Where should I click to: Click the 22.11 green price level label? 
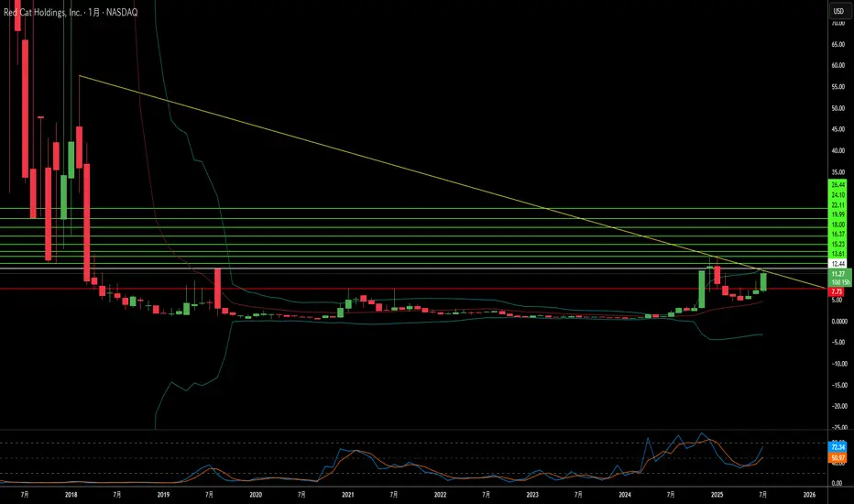pos(838,205)
